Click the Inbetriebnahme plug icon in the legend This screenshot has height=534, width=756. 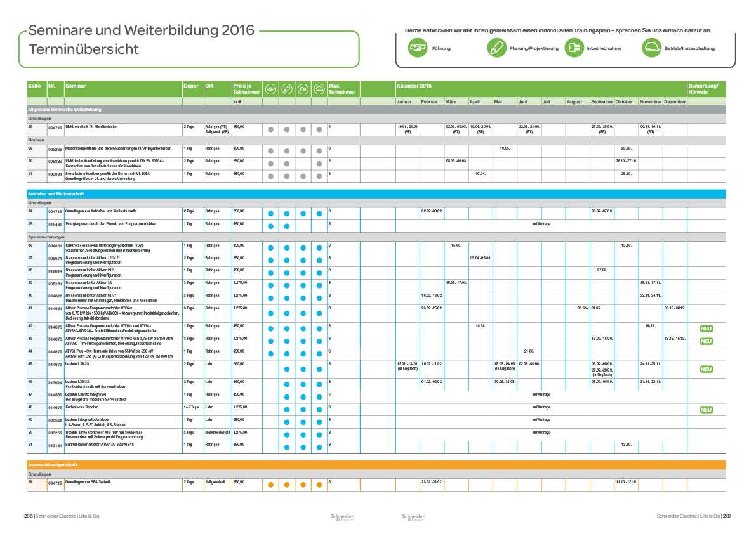pos(574,48)
